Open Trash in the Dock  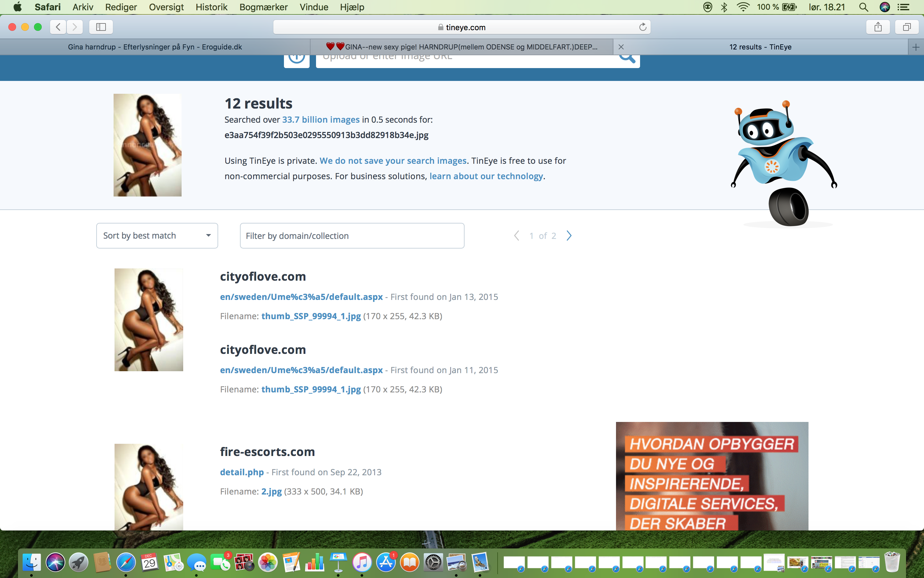(x=892, y=562)
